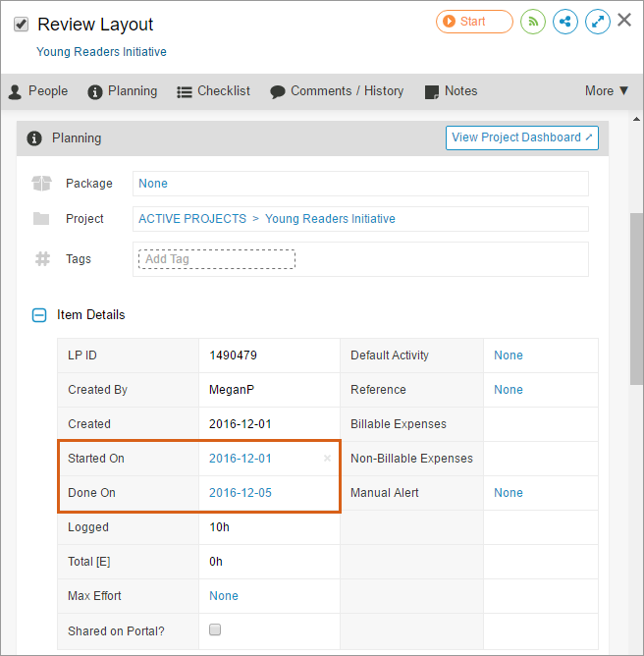Open the Comments / History tab
Viewport: 644px width, 656px height.
pyautogui.click(x=337, y=91)
